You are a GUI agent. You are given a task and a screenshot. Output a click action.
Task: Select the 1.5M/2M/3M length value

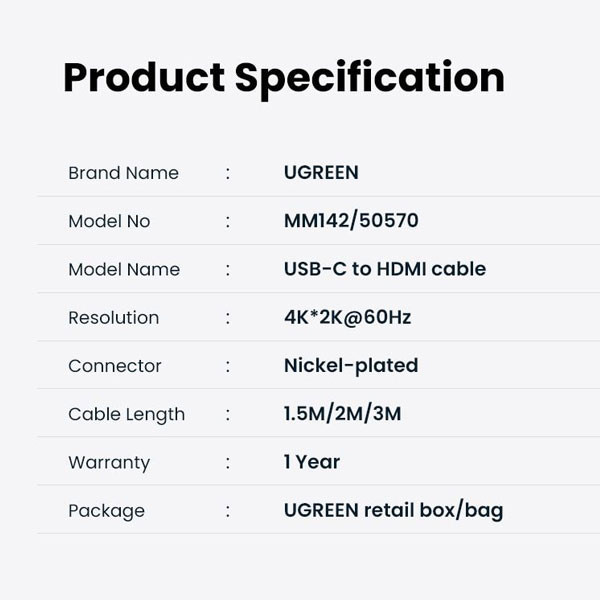pyautogui.click(x=342, y=414)
